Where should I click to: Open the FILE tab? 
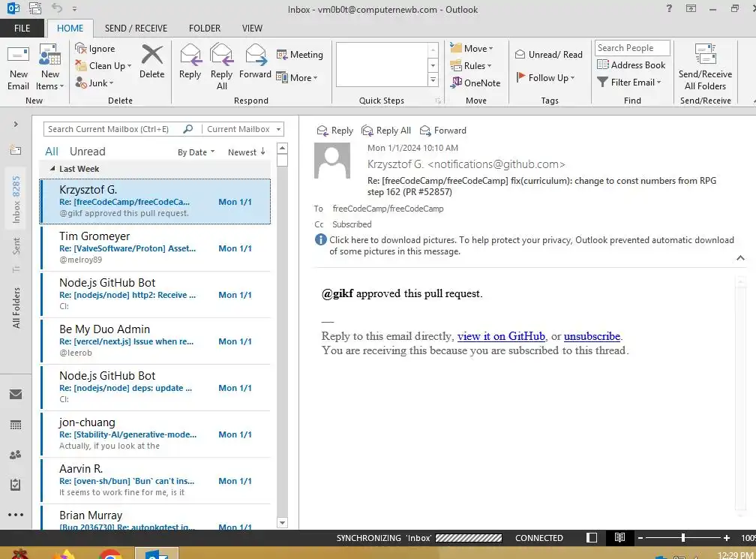22,29
